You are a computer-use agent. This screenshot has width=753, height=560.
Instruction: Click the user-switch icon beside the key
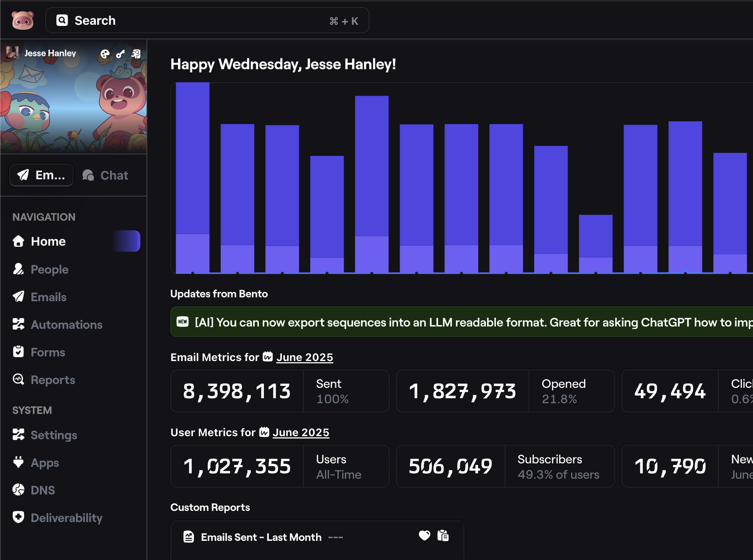136,54
